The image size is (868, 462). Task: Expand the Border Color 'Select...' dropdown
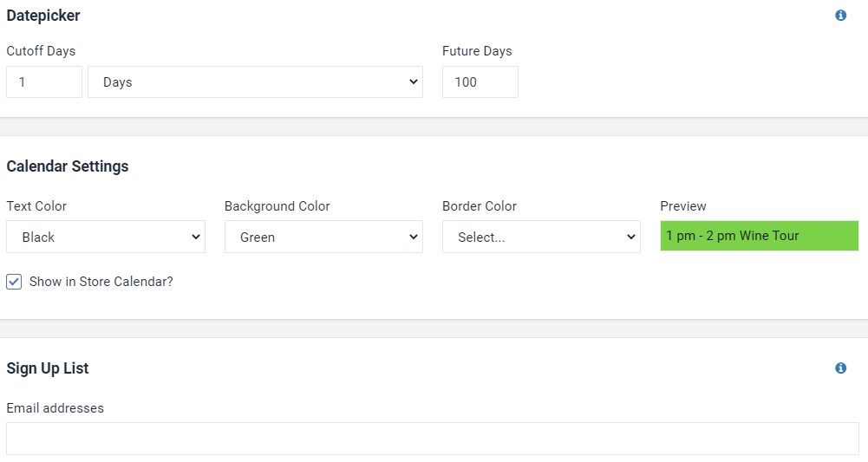coord(541,237)
